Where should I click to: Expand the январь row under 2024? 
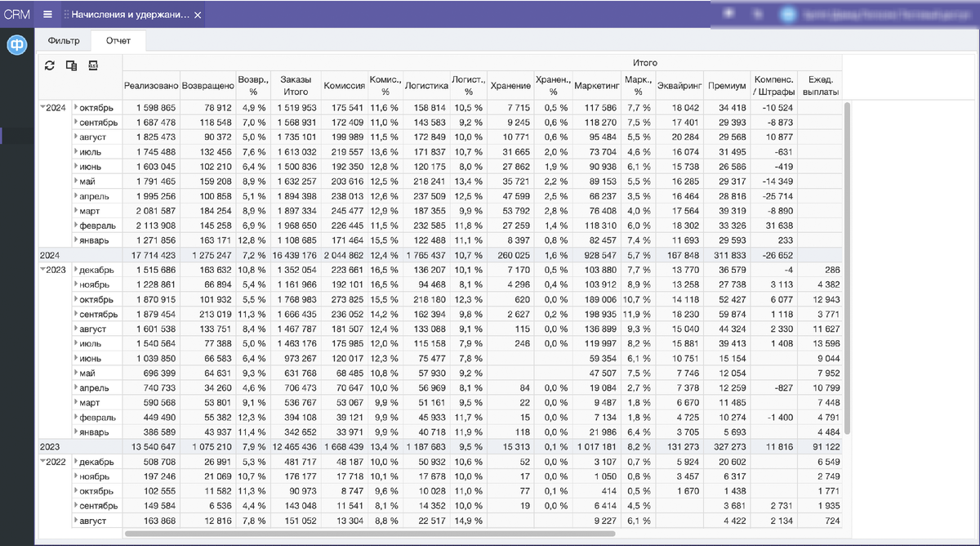click(x=76, y=240)
